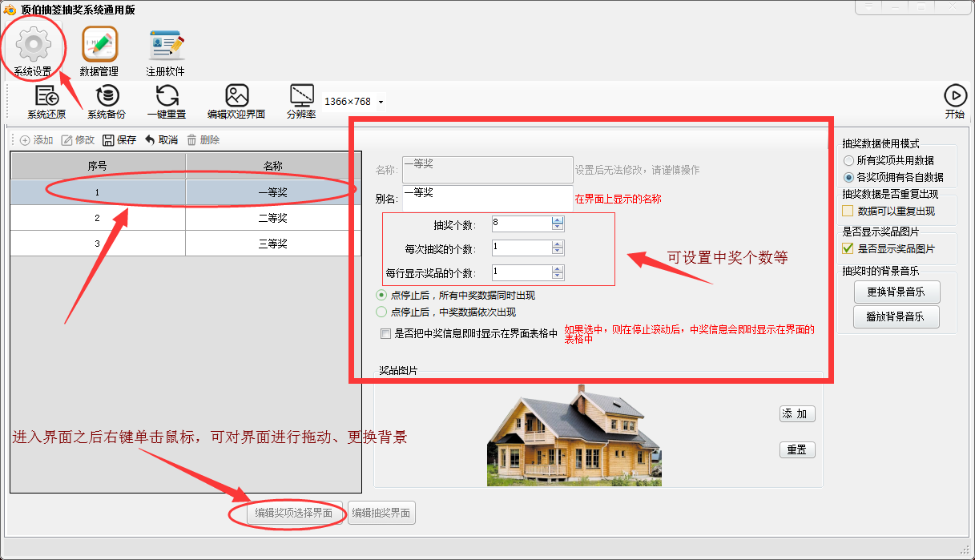Click the 注册软件 register software icon
Screen dimensions: 975x560
(x=166, y=45)
